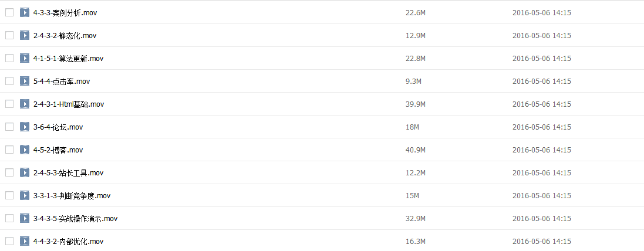Click the video icon for 4-5-2-博客.mov
This screenshot has width=644, height=251.
24,150
